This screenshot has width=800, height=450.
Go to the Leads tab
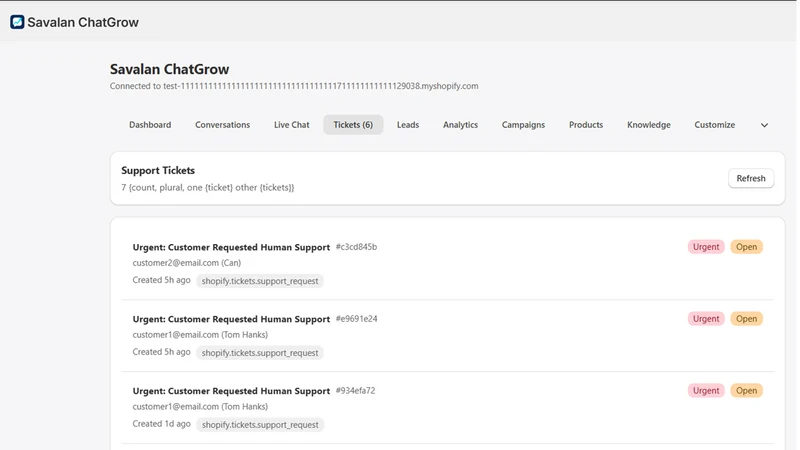(408, 124)
